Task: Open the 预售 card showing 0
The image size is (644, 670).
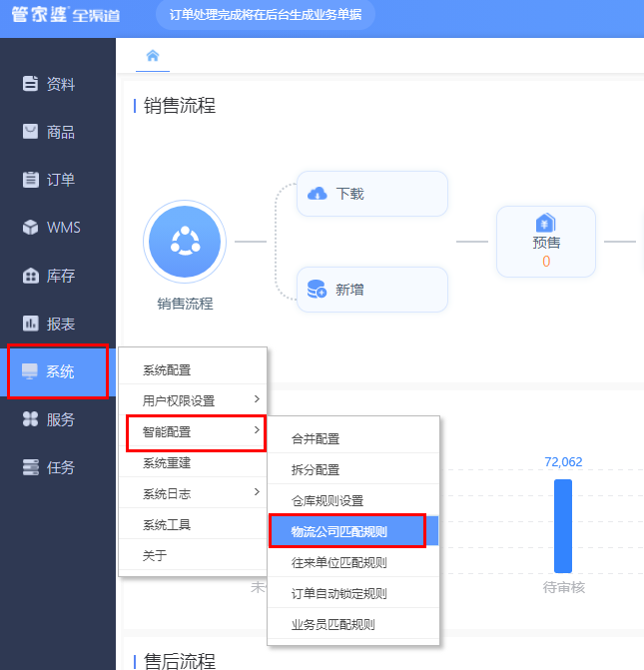Action: pos(546,242)
